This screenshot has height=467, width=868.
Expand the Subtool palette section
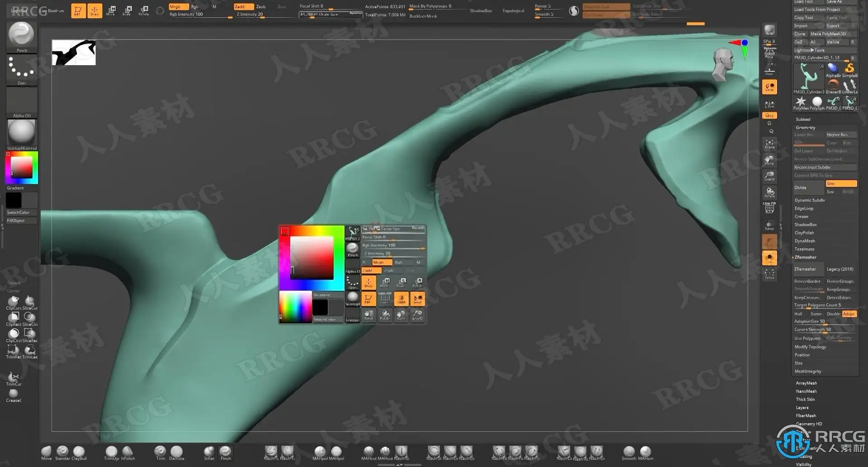(803, 119)
